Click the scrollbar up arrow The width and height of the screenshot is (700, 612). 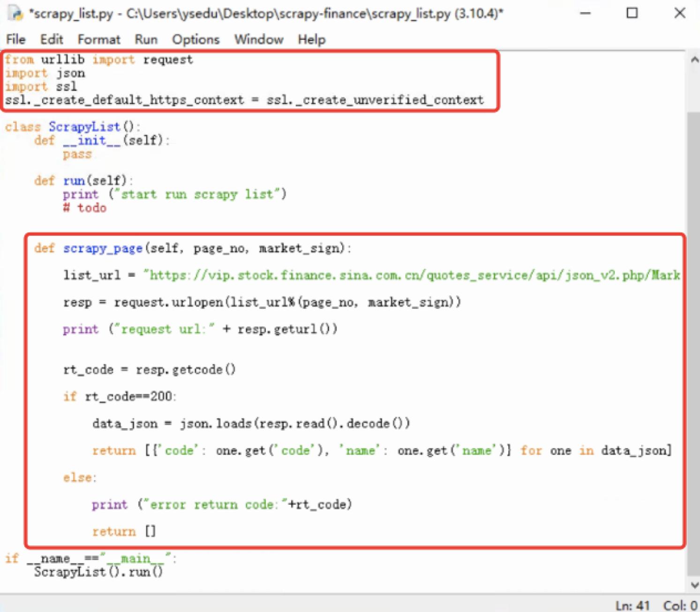pyautogui.click(x=693, y=60)
